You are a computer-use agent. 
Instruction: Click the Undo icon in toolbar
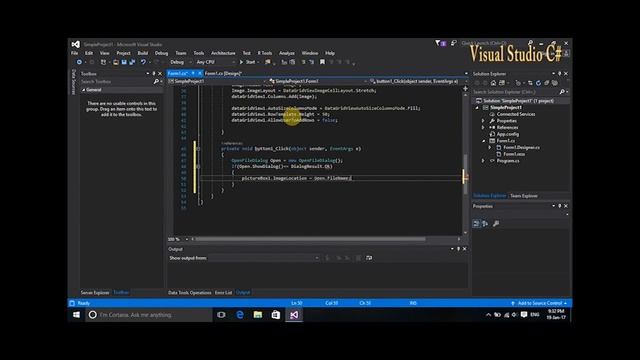pyautogui.click(x=143, y=62)
